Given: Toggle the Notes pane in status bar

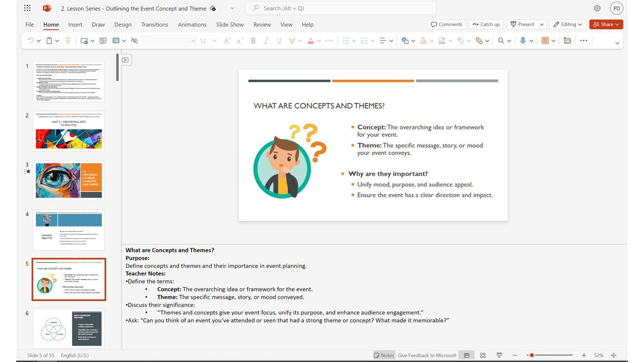Looking at the screenshot, I should click(x=384, y=355).
